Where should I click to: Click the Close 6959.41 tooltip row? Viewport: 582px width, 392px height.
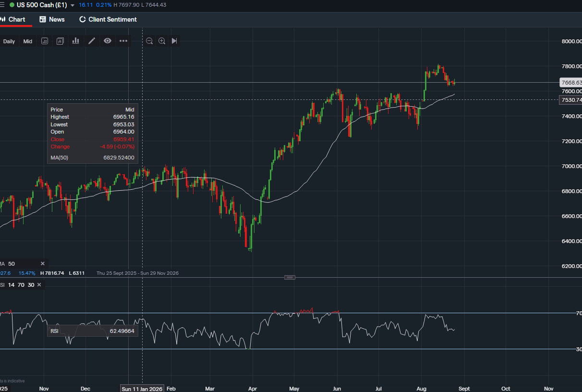coord(92,139)
